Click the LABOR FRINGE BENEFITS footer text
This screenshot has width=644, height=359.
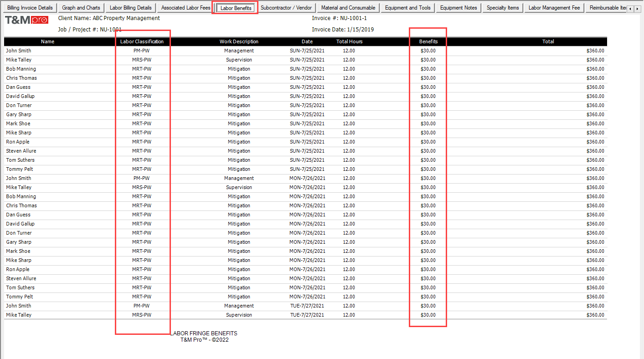tap(204, 333)
